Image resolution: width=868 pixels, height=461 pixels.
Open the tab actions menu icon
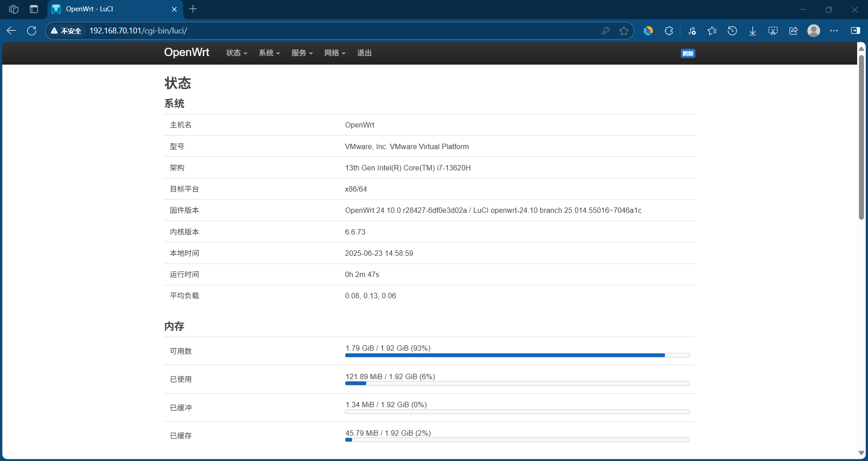(34, 9)
